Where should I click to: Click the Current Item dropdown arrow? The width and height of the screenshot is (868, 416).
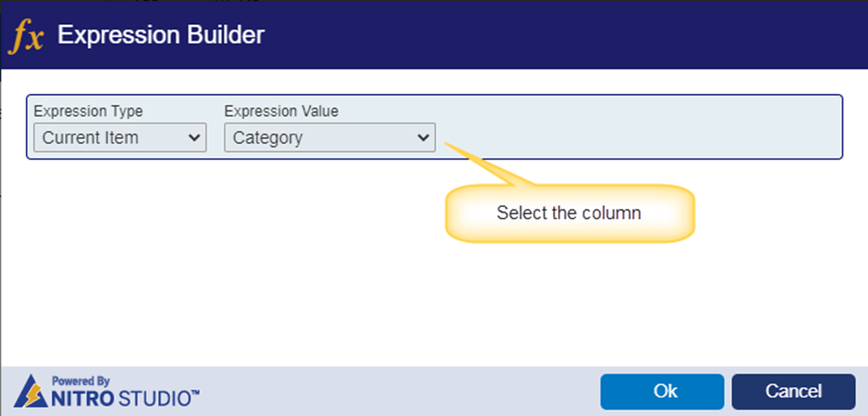(x=194, y=137)
